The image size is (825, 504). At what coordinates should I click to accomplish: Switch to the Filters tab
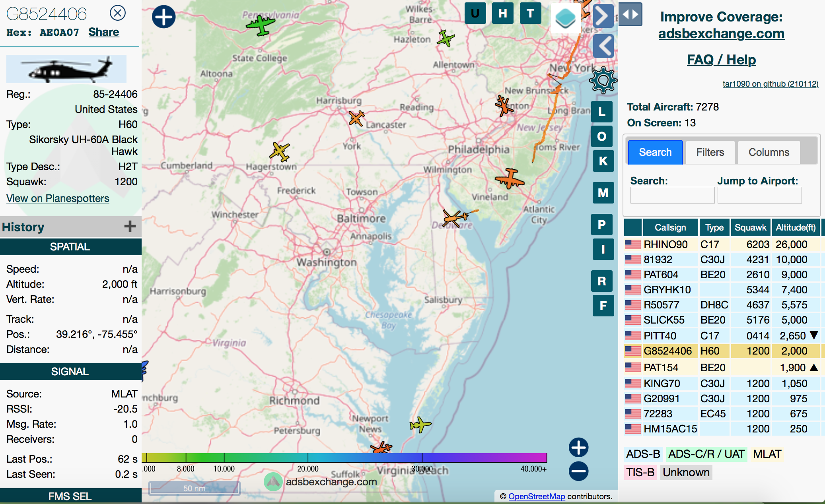pyautogui.click(x=710, y=152)
